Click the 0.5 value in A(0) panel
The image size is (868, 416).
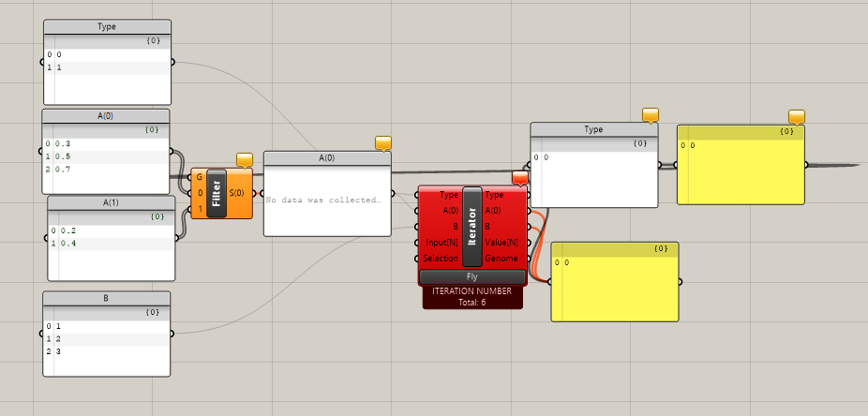(63, 156)
